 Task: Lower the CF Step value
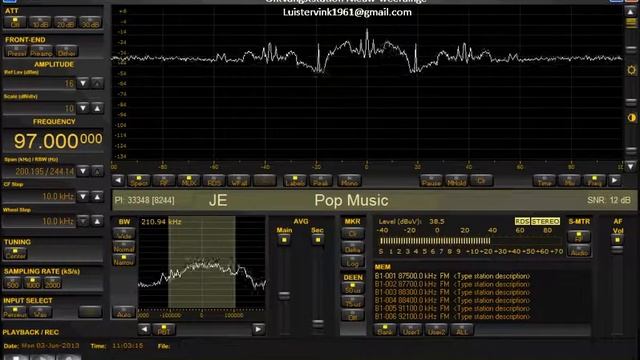tap(83, 197)
